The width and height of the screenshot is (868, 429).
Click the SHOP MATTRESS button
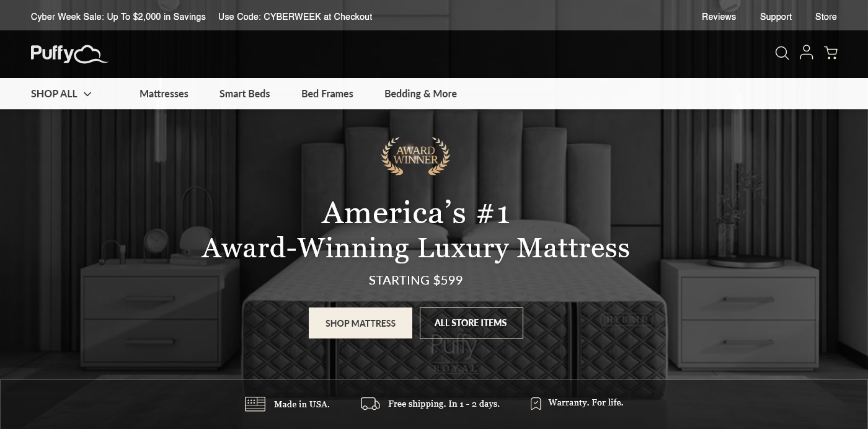click(360, 323)
